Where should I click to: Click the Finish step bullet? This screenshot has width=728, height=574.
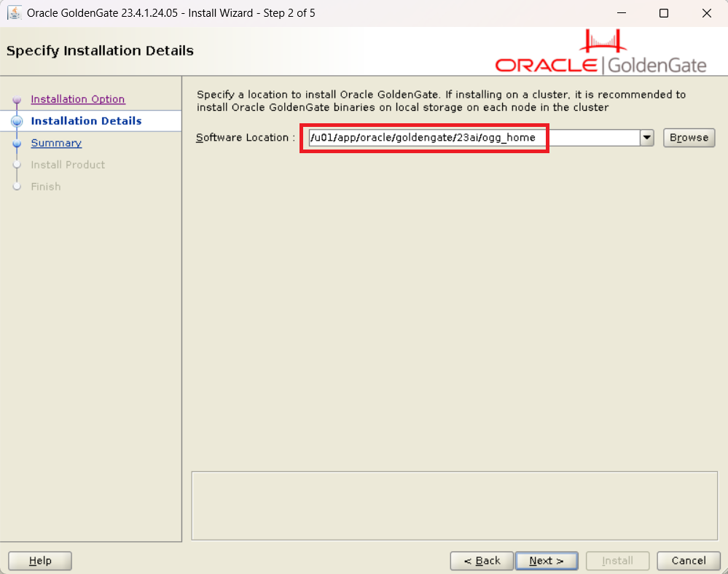pyautogui.click(x=17, y=187)
